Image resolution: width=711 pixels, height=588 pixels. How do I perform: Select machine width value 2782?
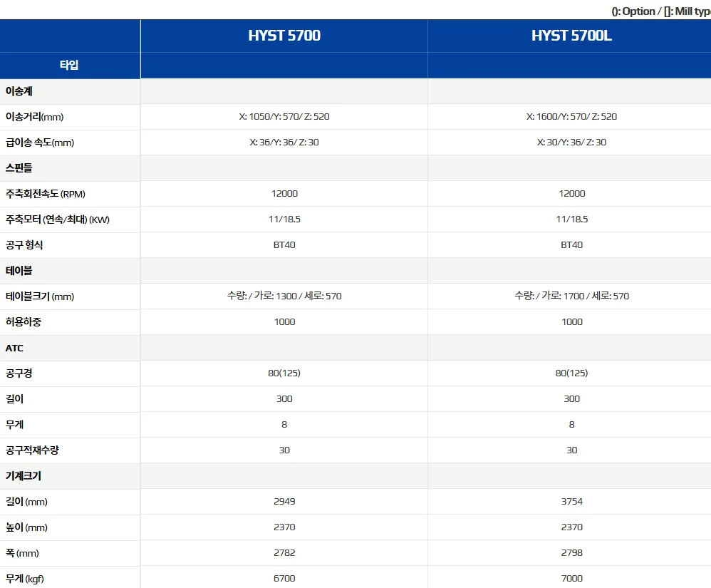pos(284,552)
